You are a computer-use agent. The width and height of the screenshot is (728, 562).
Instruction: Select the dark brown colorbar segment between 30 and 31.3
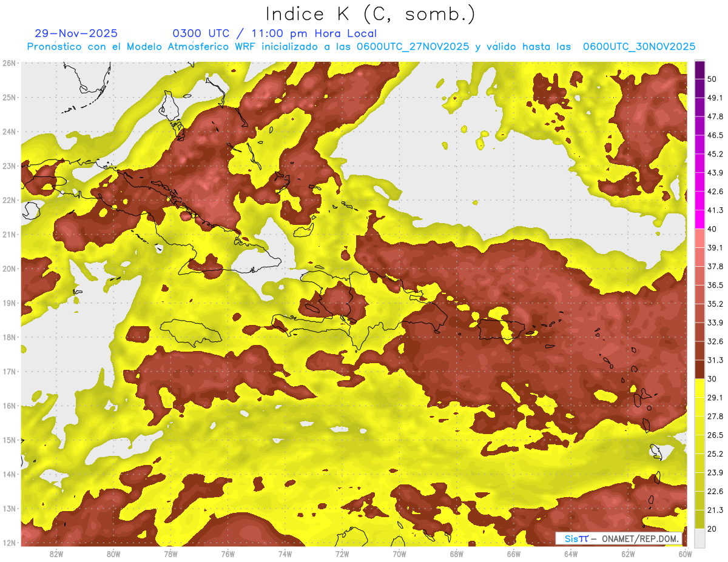point(699,369)
